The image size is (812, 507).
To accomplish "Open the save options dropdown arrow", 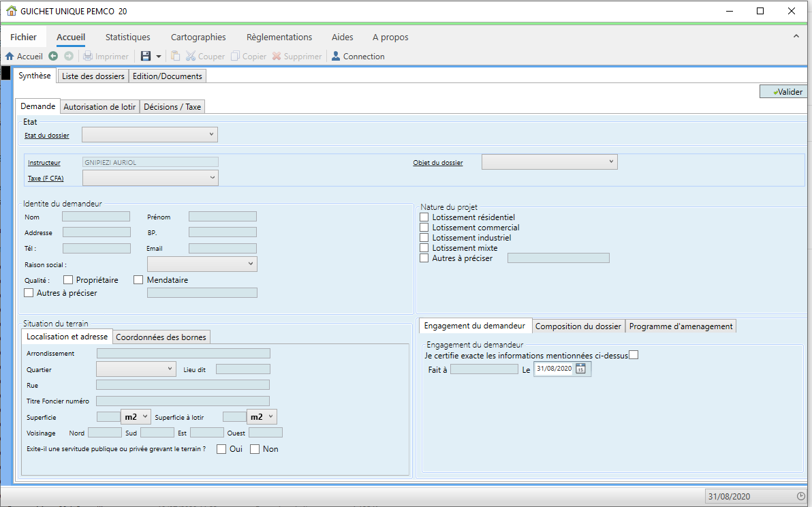I will tap(159, 57).
